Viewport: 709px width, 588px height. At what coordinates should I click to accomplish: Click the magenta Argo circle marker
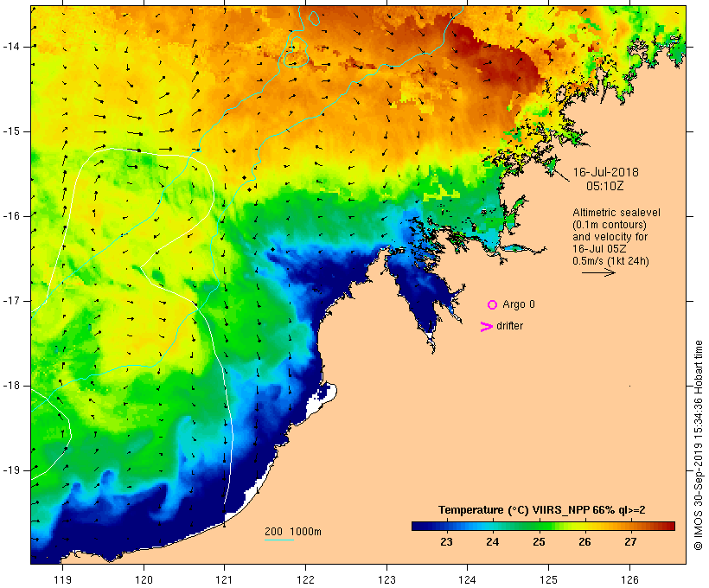pyautogui.click(x=493, y=305)
